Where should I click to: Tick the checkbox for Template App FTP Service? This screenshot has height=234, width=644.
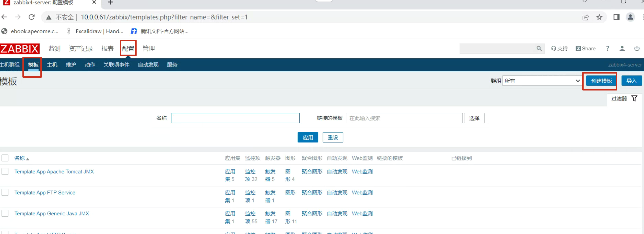pos(5,192)
